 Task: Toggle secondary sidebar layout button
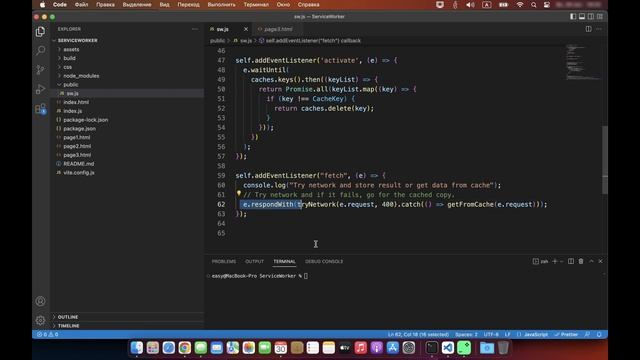click(x=591, y=17)
